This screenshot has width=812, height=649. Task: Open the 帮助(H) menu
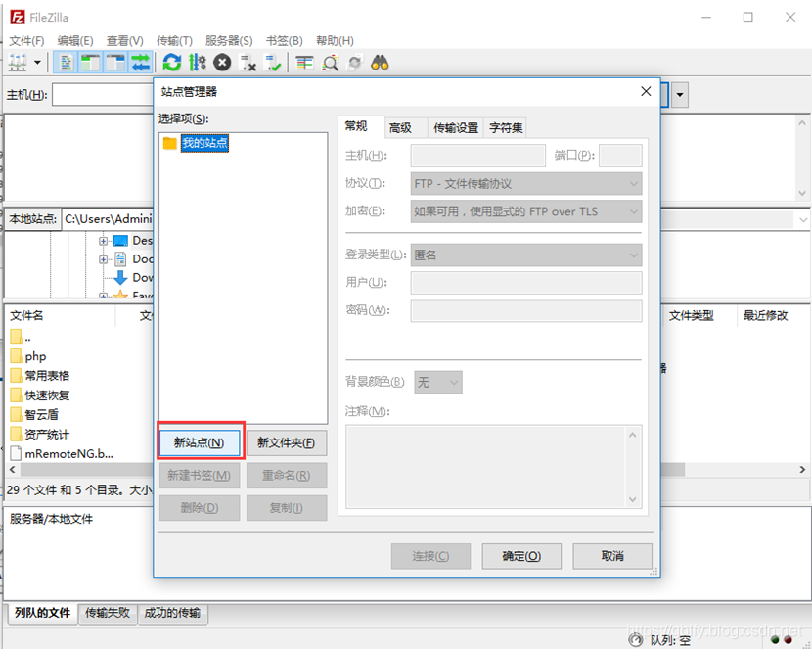[335, 40]
